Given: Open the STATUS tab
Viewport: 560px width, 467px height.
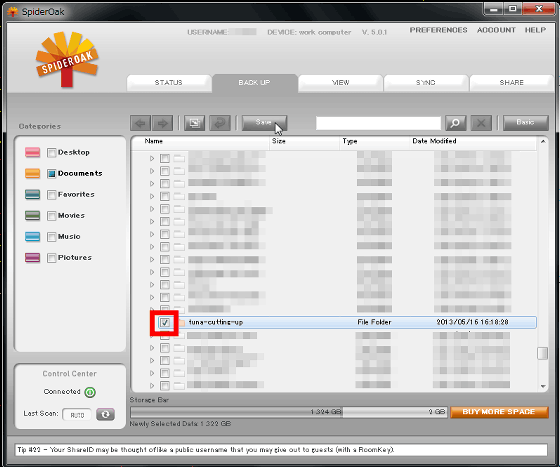Looking at the screenshot, I should click(x=169, y=83).
